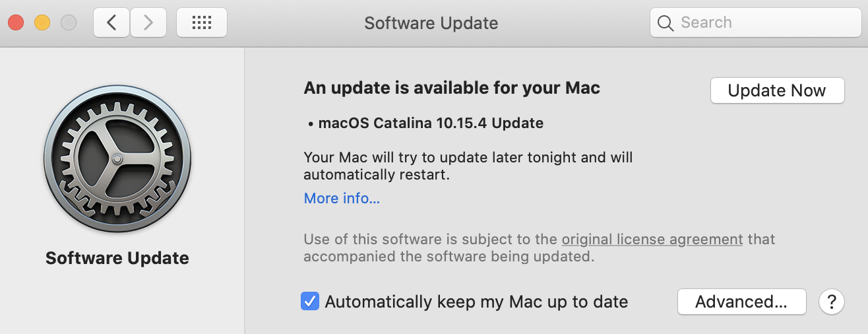Click the automatic restart notice text

pos(468,166)
